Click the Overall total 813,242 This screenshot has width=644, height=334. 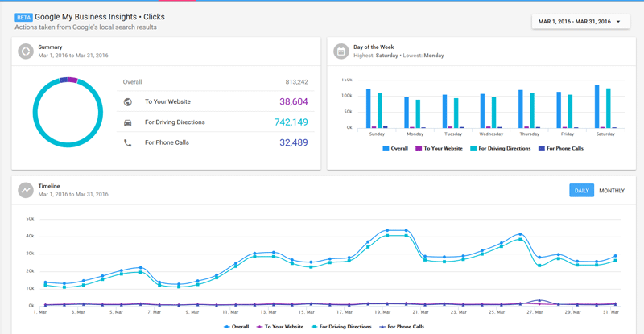click(x=296, y=82)
